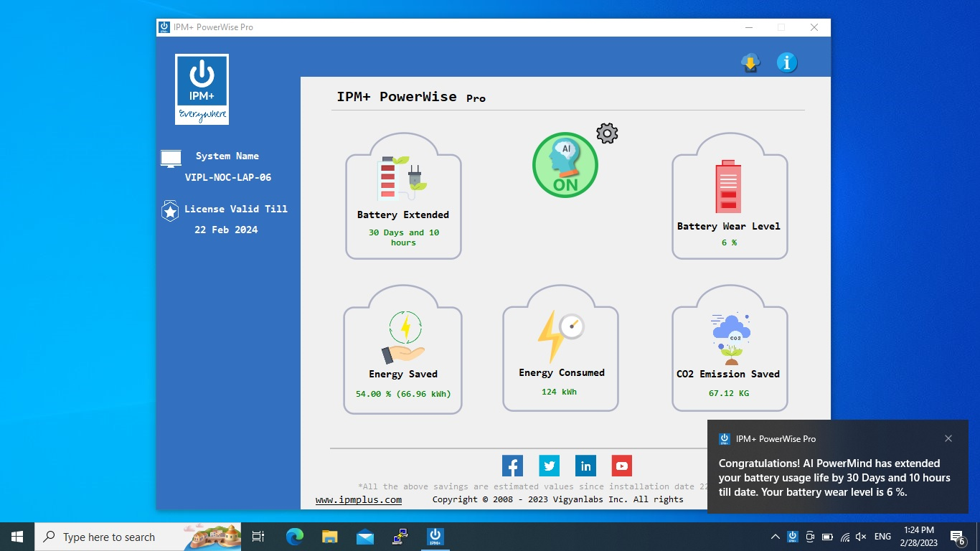The width and height of the screenshot is (980, 551).
Task: Click the Windows Start button
Action: [x=17, y=537]
